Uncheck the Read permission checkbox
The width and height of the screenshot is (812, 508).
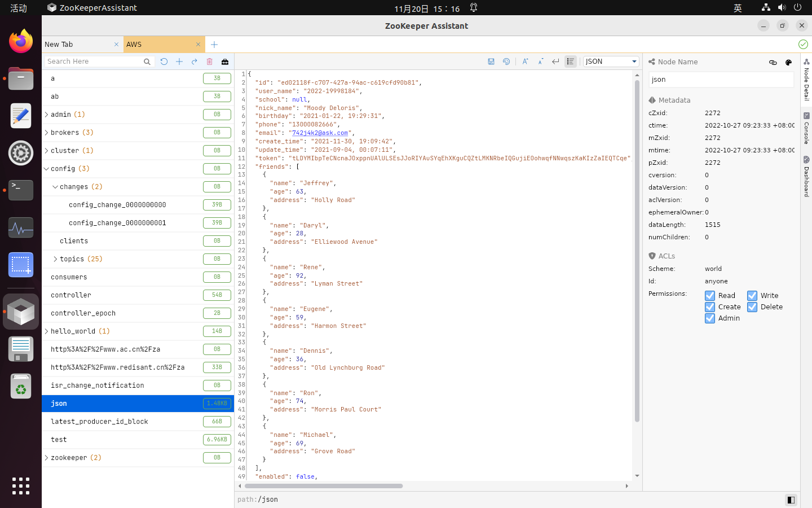point(710,296)
